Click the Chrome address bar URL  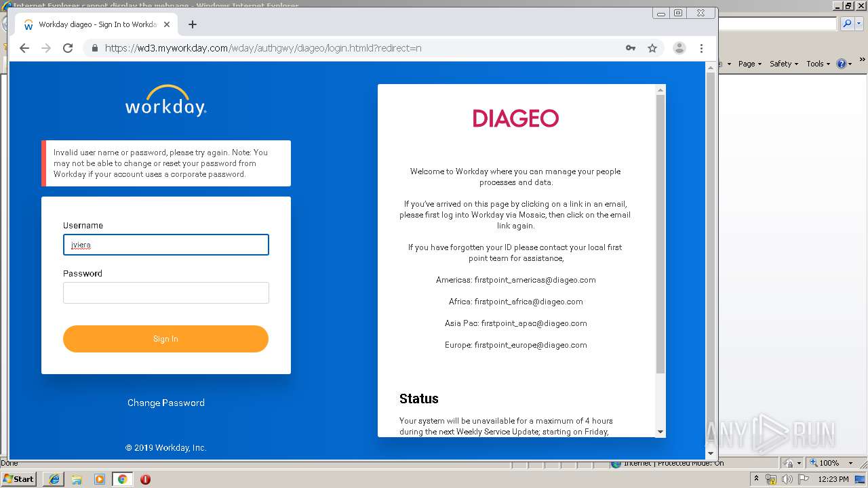[x=263, y=48]
